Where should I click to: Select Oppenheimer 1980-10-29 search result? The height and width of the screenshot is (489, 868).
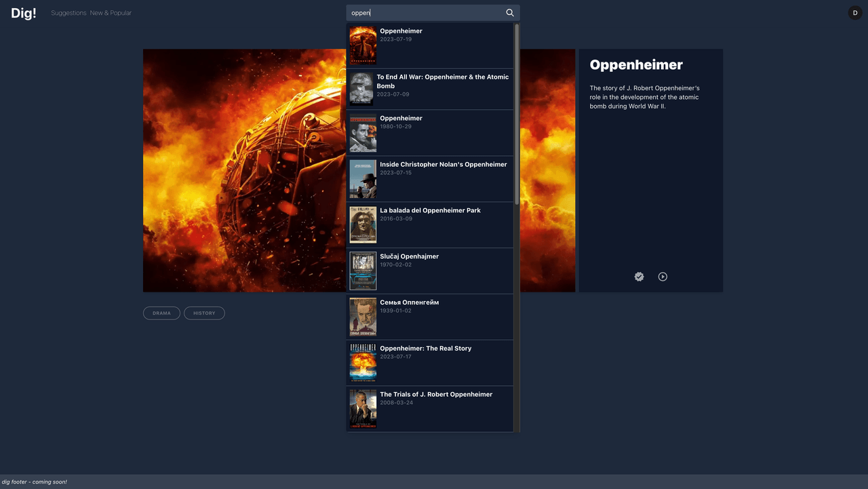point(430,133)
